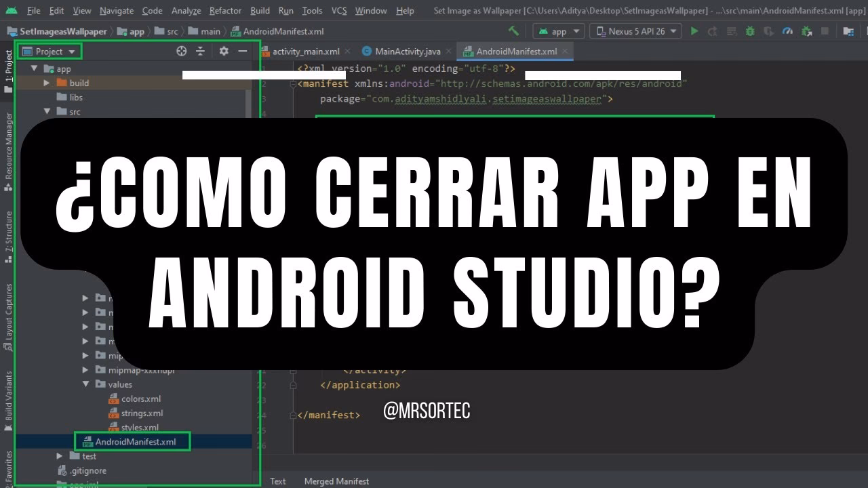Viewport: 868px width, 488px height.
Task: Select the Text bottom tab
Action: pyautogui.click(x=278, y=481)
